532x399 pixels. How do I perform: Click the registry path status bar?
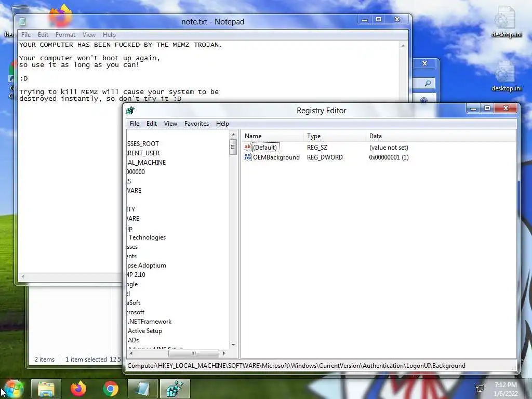(321, 366)
